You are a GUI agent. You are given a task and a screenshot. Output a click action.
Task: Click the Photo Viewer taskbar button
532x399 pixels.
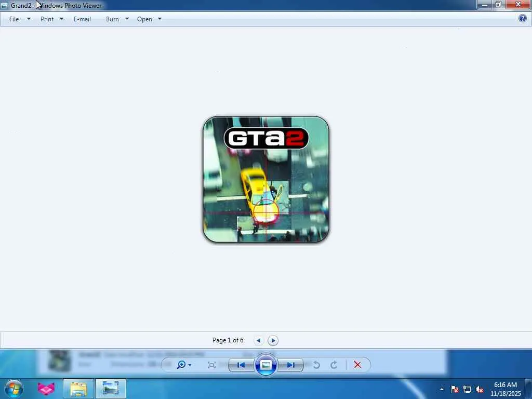pos(111,389)
